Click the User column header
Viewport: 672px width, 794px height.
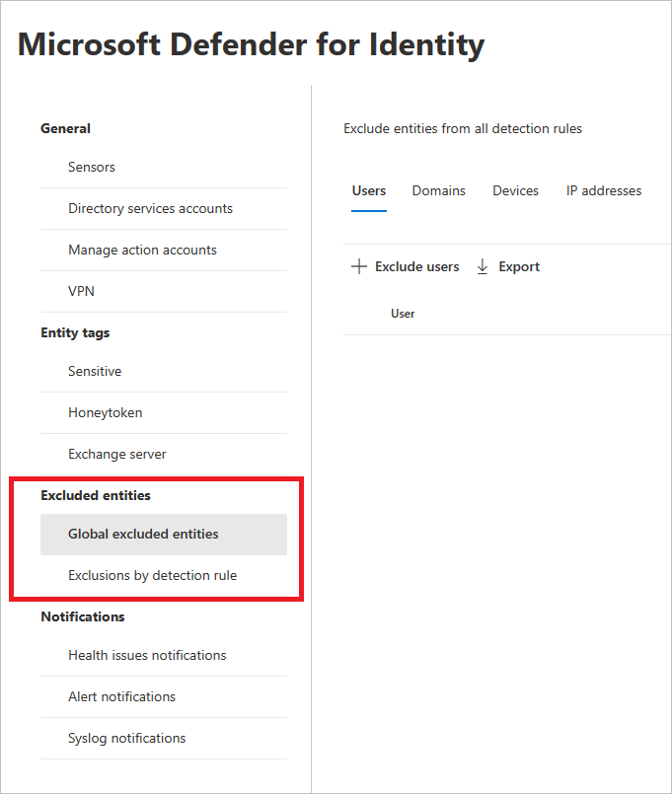pyautogui.click(x=403, y=314)
